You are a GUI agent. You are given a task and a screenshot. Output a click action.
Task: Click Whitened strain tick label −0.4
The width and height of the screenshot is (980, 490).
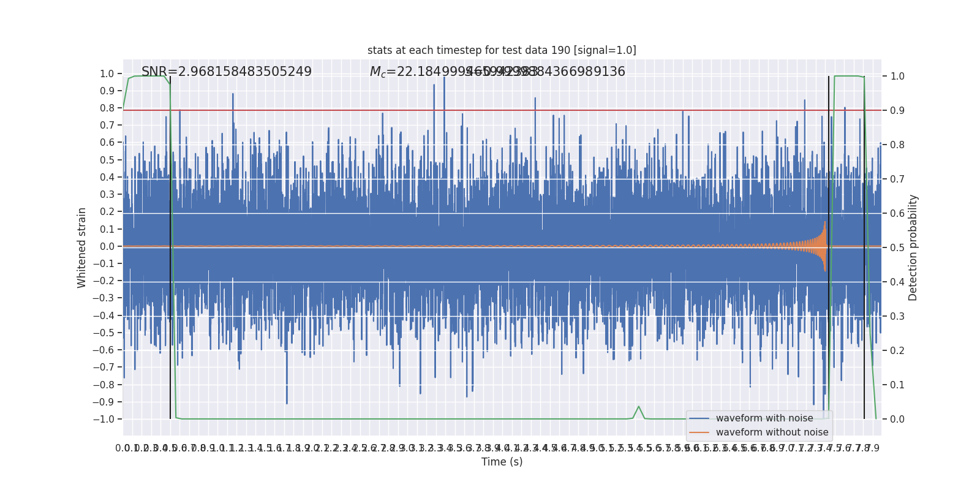[104, 315]
